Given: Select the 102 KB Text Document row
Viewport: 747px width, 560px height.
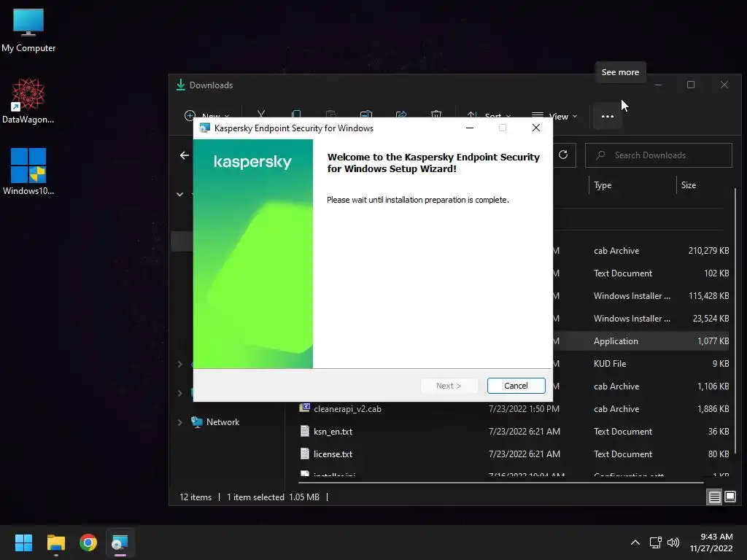Looking at the screenshot, I should (x=641, y=273).
